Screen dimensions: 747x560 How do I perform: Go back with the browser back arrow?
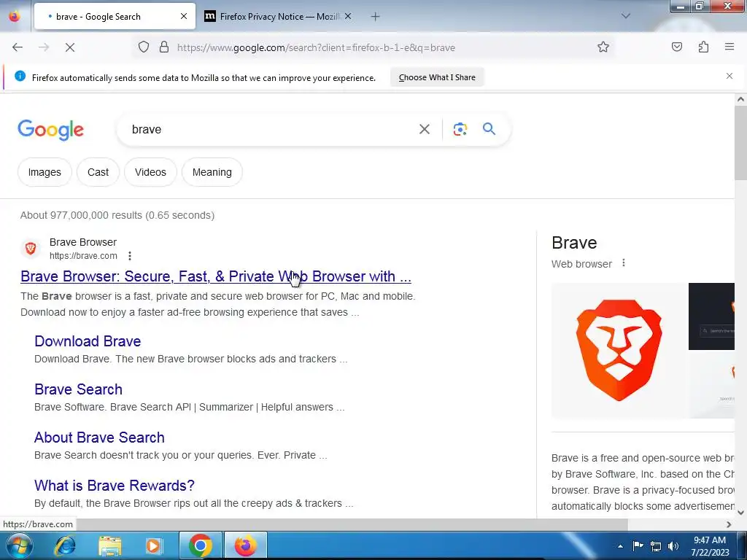[x=18, y=47]
